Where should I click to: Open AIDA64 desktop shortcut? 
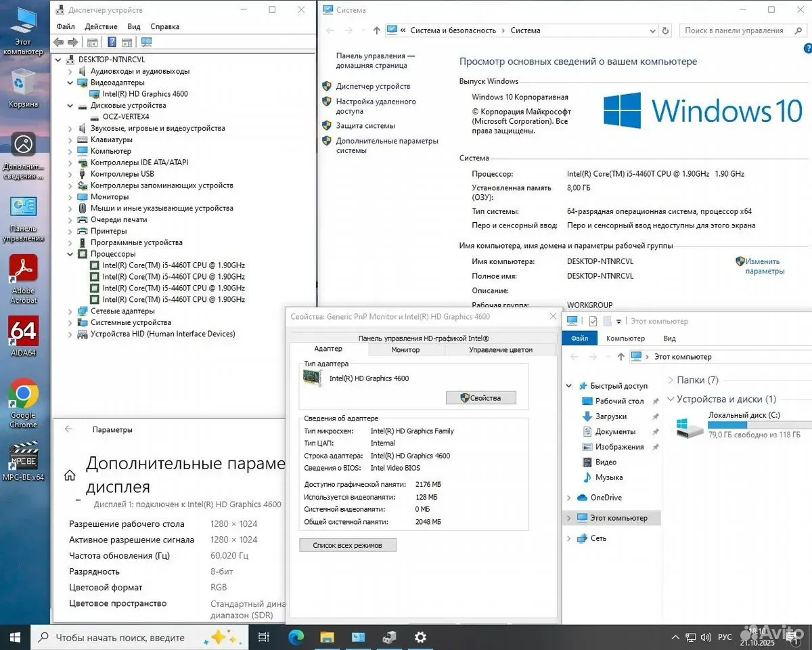click(23, 337)
